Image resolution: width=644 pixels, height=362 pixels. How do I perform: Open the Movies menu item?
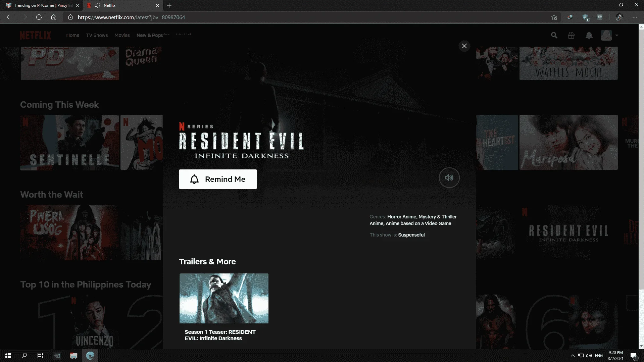122,35
